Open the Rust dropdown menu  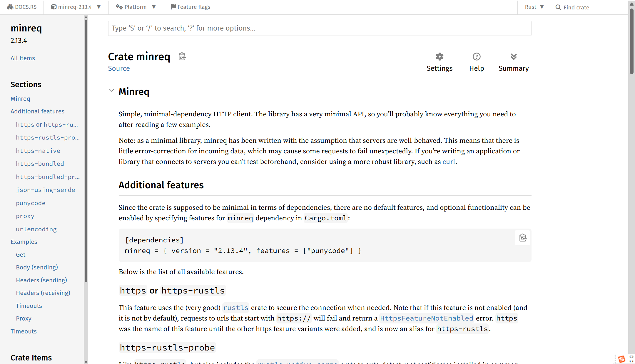[x=534, y=7]
